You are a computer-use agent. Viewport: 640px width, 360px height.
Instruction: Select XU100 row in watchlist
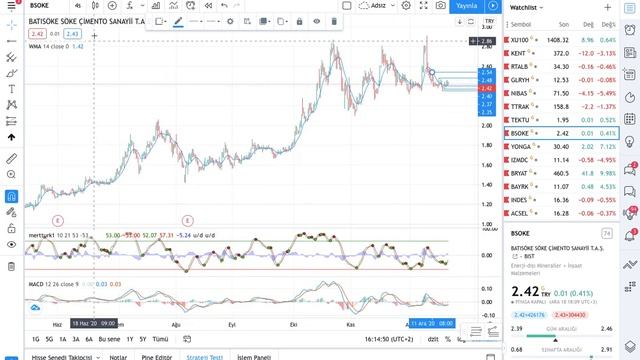pyautogui.click(x=562, y=40)
